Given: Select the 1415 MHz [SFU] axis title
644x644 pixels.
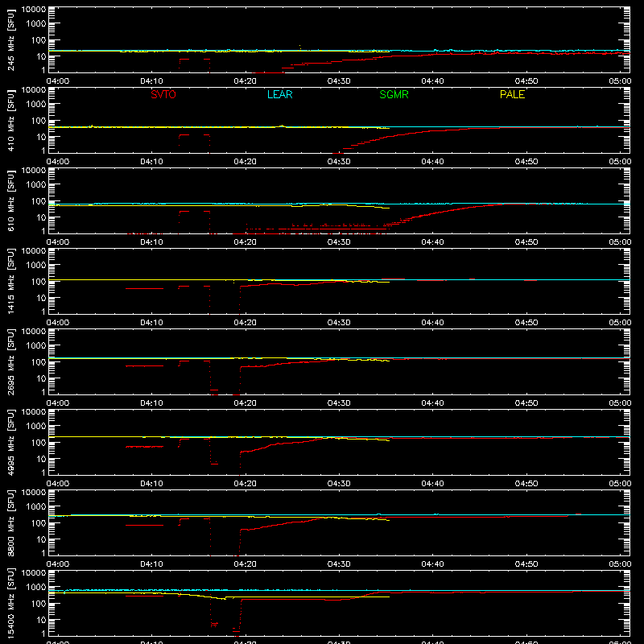Looking at the screenshot, I should (x=10, y=281).
